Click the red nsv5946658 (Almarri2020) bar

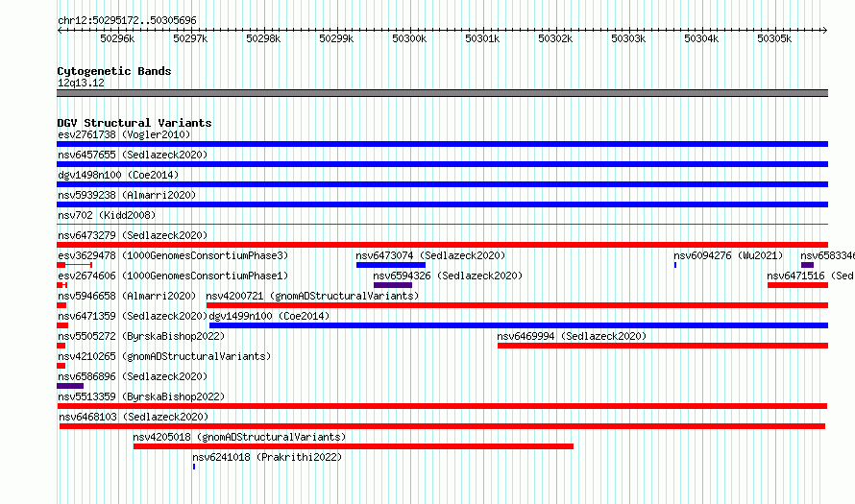(x=61, y=305)
